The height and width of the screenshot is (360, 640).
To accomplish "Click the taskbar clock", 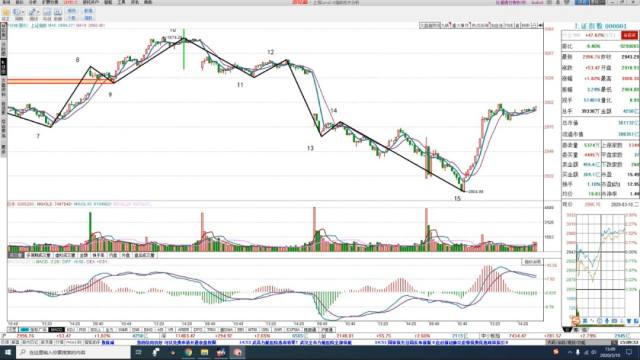I will pyautogui.click(x=611, y=352).
